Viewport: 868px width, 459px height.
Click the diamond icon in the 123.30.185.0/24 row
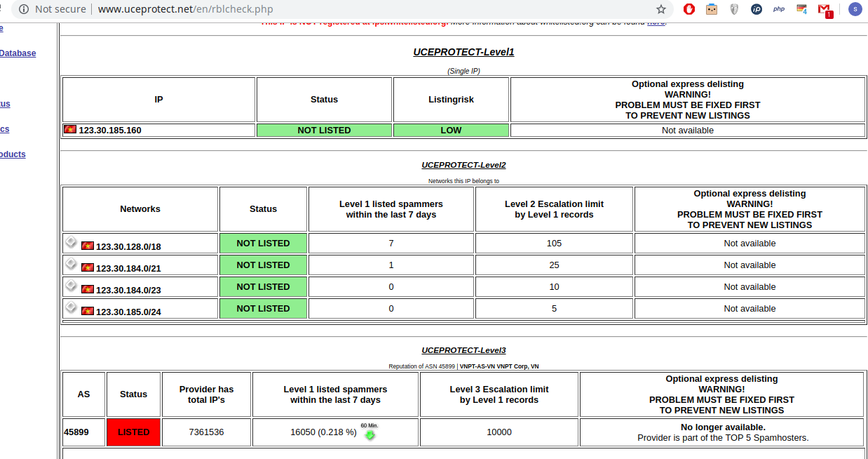click(71, 307)
